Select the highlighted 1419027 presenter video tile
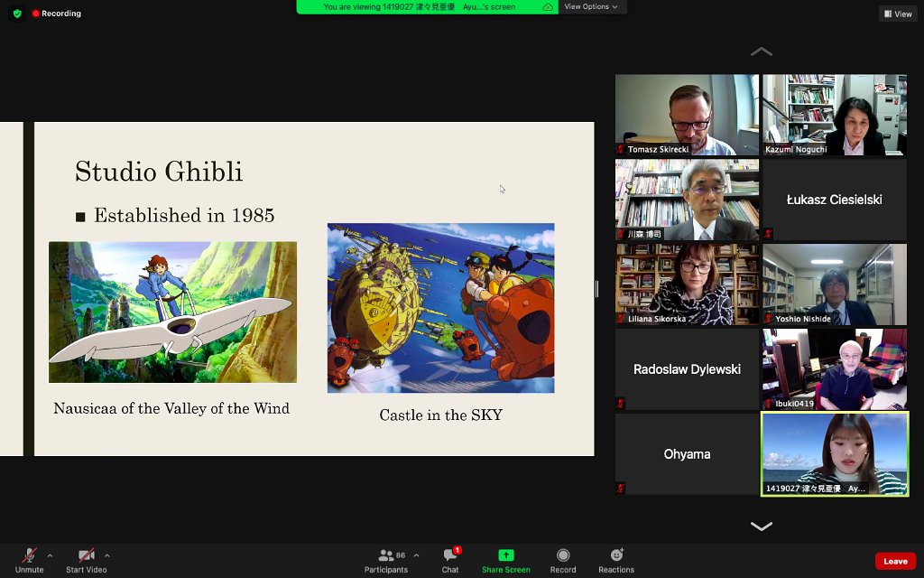Viewport: 924px width, 578px height. [835, 454]
